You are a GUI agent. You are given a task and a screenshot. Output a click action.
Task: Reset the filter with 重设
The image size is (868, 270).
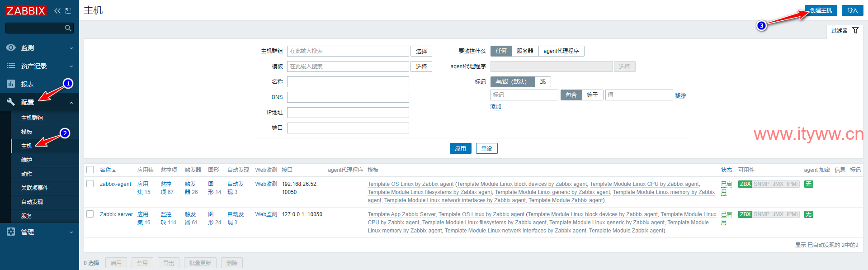(x=487, y=148)
